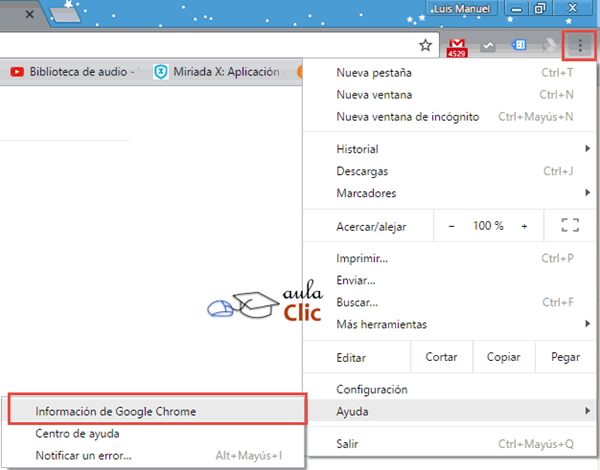Click the checkmark extension icon

tap(488, 45)
